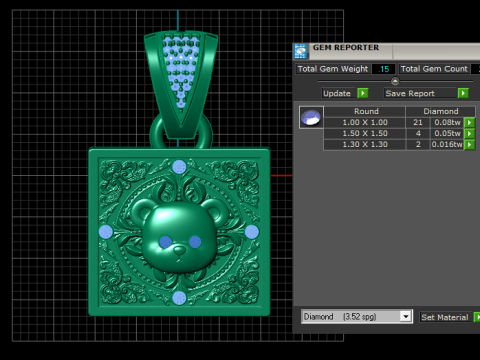Click the green arrow on the 0.016tw row
The width and height of the screenshot is (480, 360).
click(469, 144)
